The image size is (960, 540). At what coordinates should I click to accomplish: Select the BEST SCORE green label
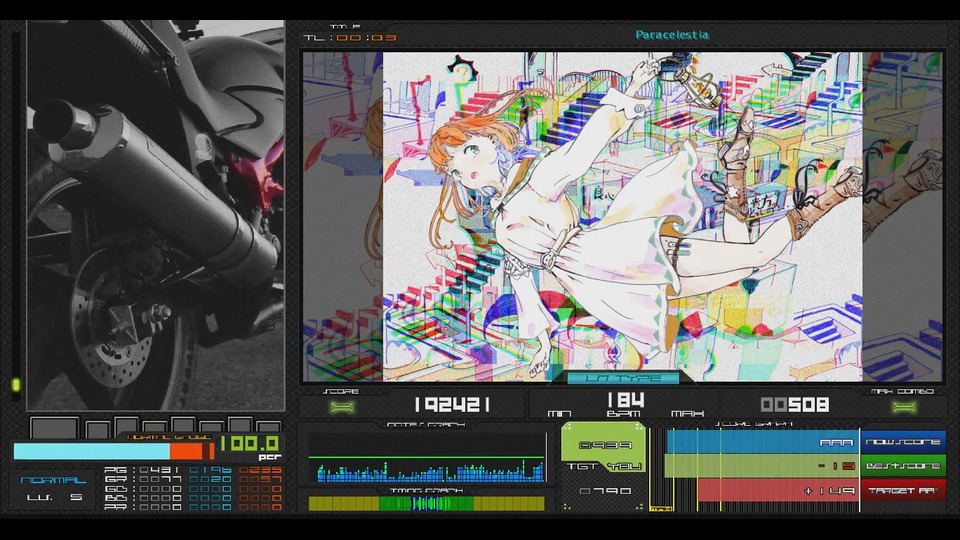[x=903, y=466]
